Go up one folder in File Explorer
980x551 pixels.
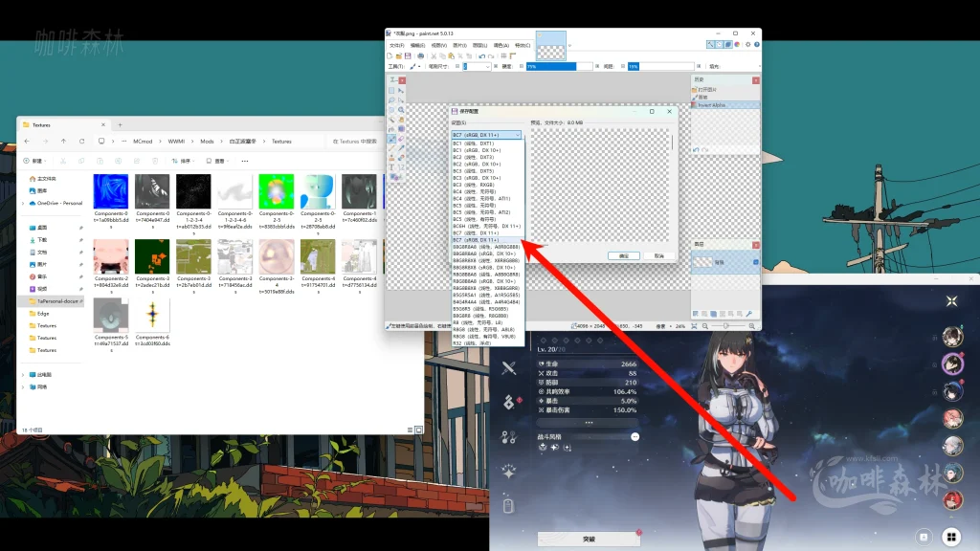(63, 142)
